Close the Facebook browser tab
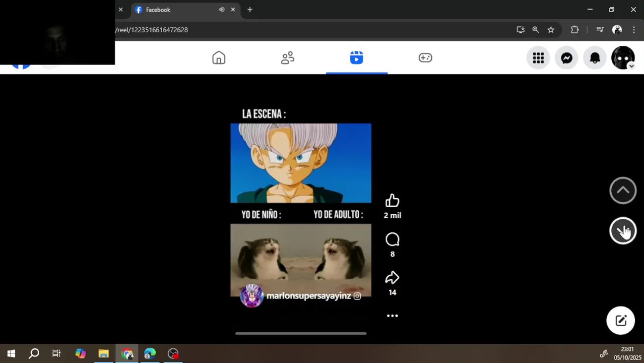The width and height of the screenshot is (644, 363). [233, 10]
